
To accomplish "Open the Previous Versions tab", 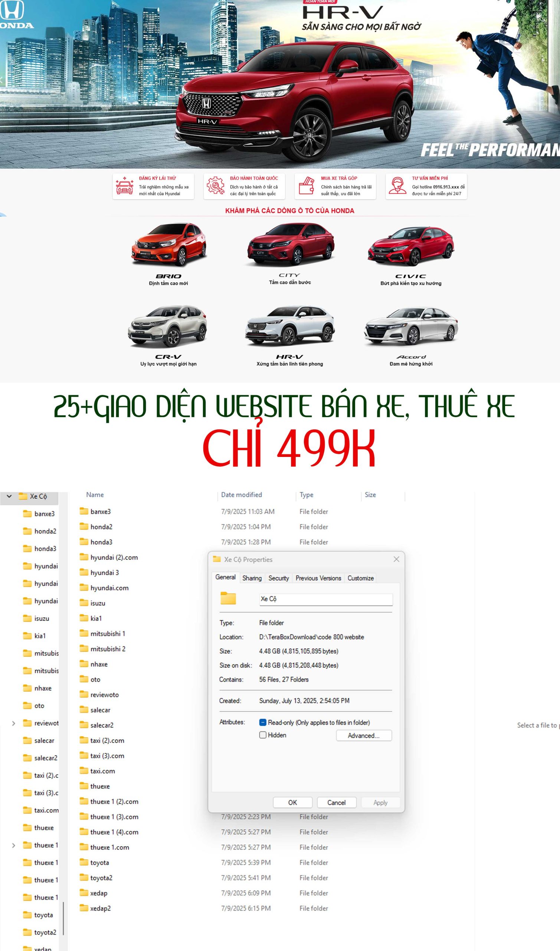I will (x=318, y=578).
